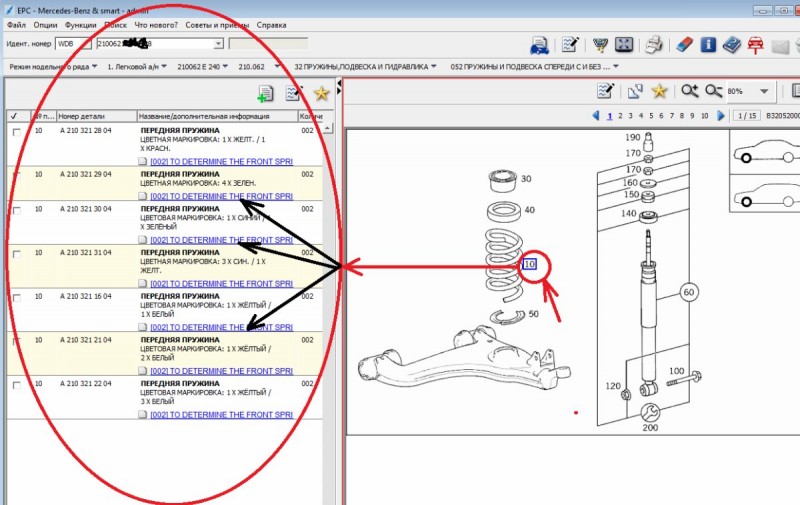This screenshot has height=505, width=800.
Task: Click favorites star in picture panel
Action: click(659, 91)
